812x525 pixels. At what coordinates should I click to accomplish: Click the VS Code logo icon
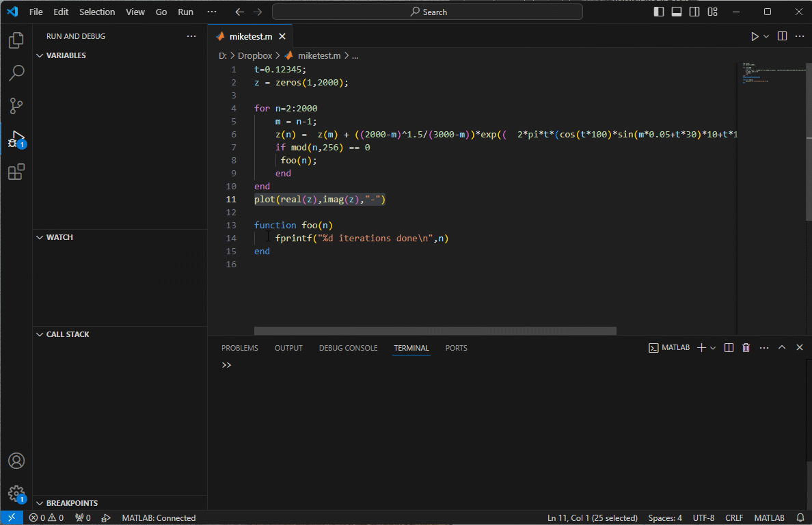pos(12,12)
